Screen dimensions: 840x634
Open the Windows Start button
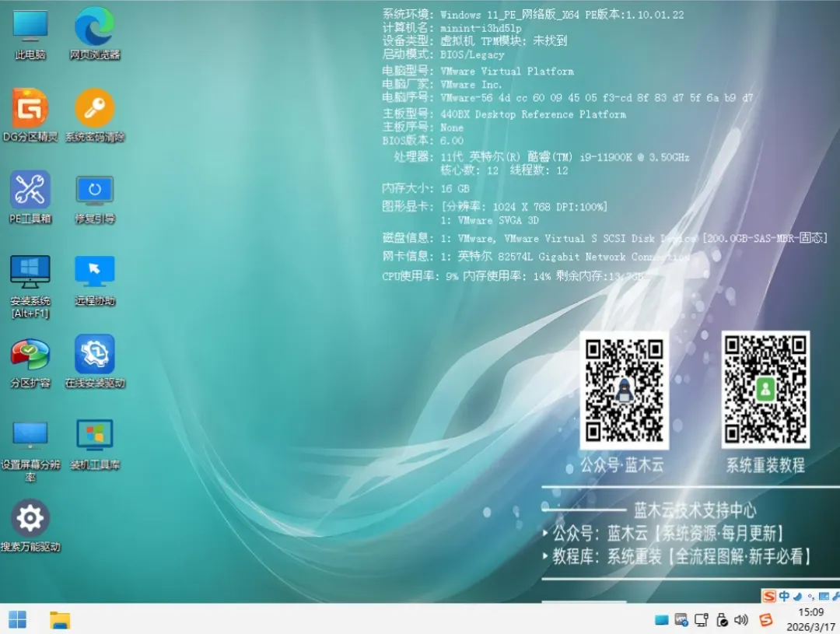[x=17, y=619]
